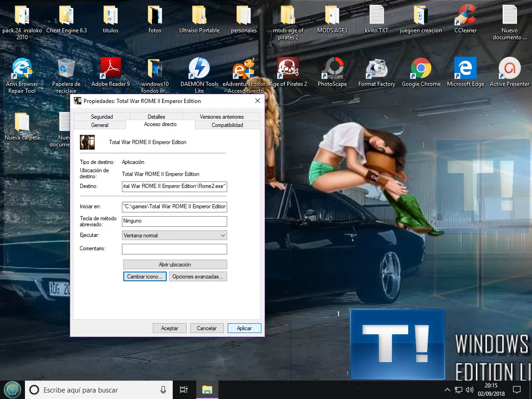Click the taskbar search box
This screenshot has width=532, height=399.
(x=98, y=390)
